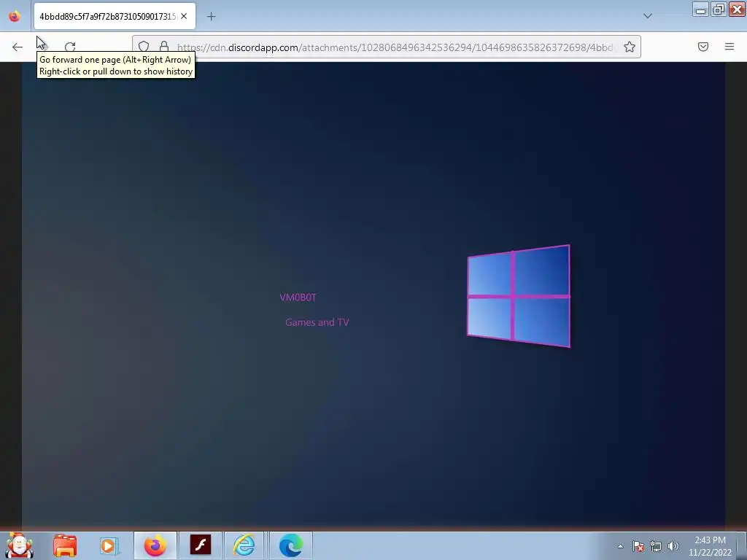Restore down the Firefox window
The width and height of the screenshot is (747, 560).
point(719,9)
